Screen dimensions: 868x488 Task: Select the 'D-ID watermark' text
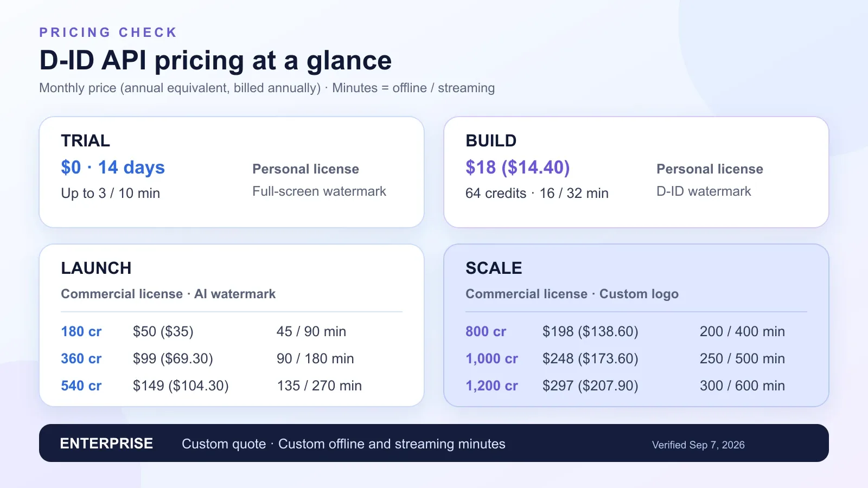click(704, 191)
